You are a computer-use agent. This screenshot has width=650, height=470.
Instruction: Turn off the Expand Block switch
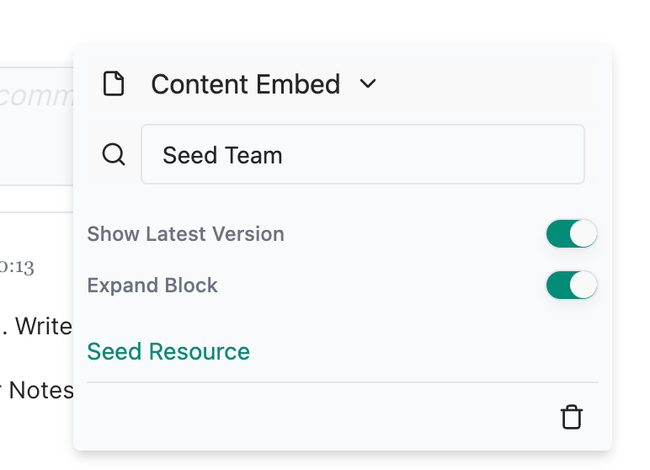coord(571,285)
